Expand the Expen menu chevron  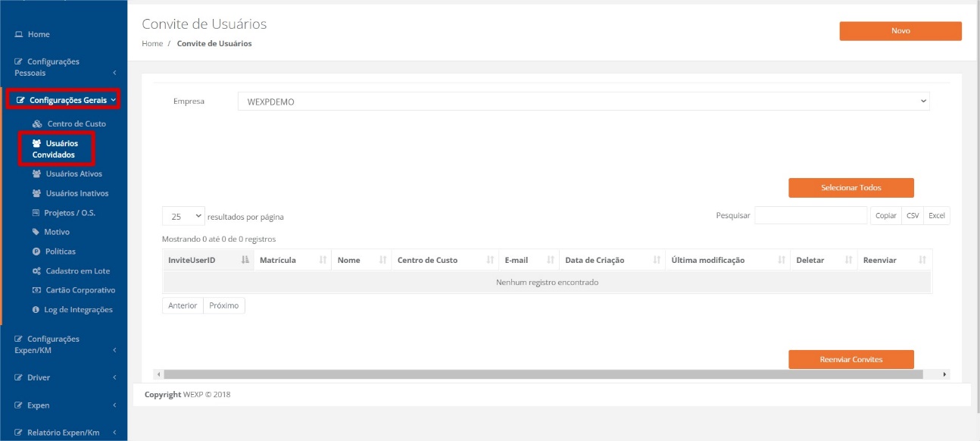(114, 405)
